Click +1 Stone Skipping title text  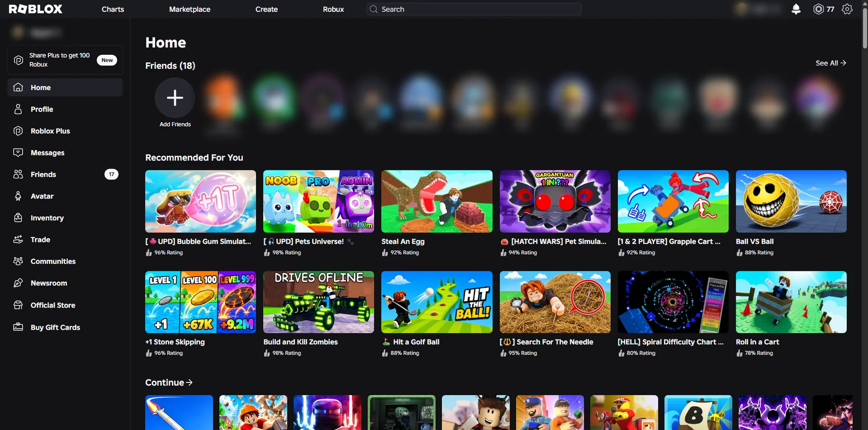pos(175,342)
